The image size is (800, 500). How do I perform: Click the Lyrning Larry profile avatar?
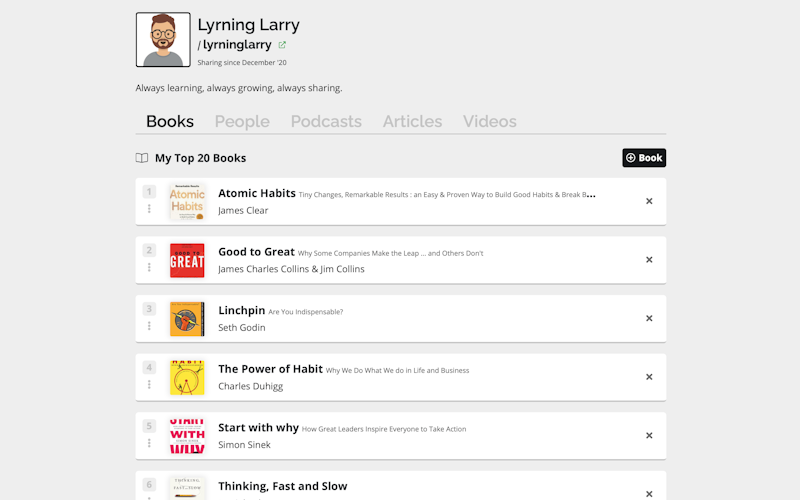tap(163, 40)
